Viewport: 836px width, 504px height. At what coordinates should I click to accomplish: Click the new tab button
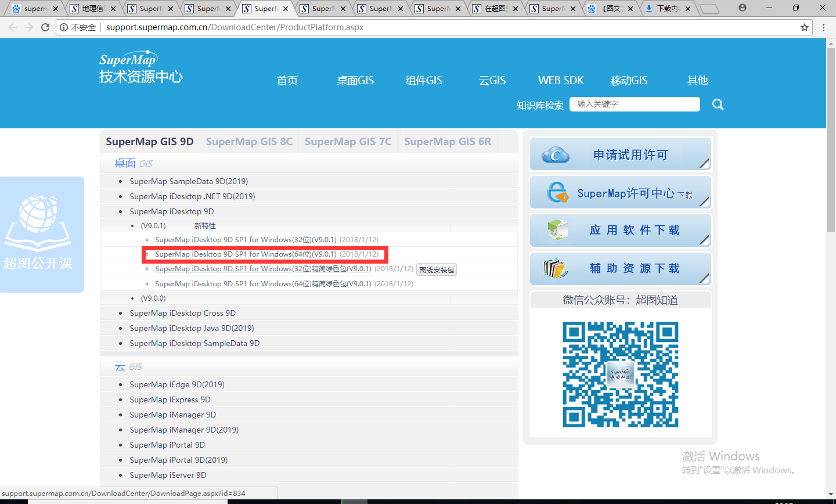click(x=709, y=9)
